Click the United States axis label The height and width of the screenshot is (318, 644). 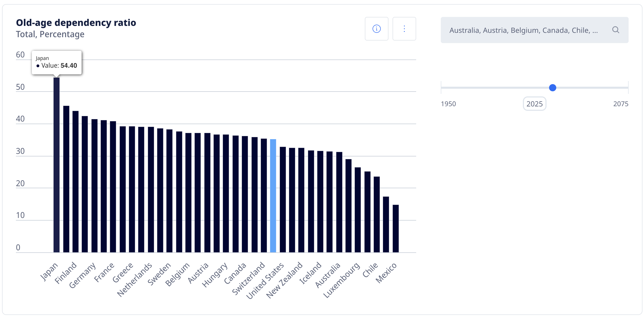click(265, 280)
